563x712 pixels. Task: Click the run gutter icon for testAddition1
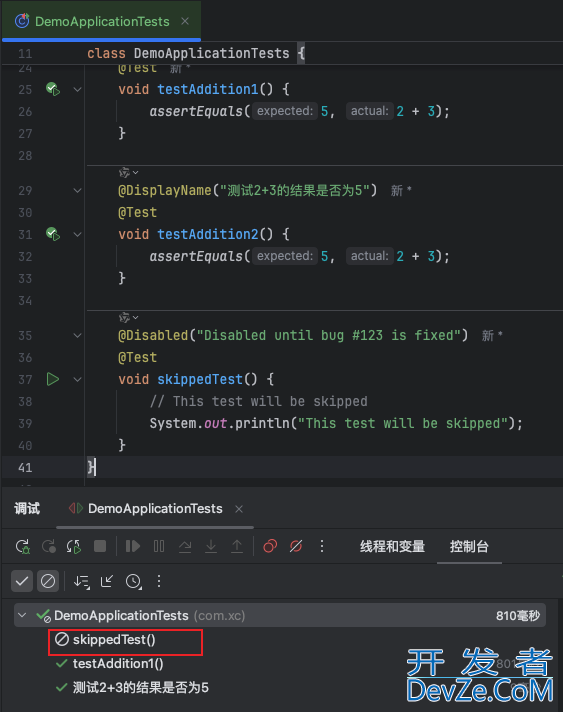[53, 89]
